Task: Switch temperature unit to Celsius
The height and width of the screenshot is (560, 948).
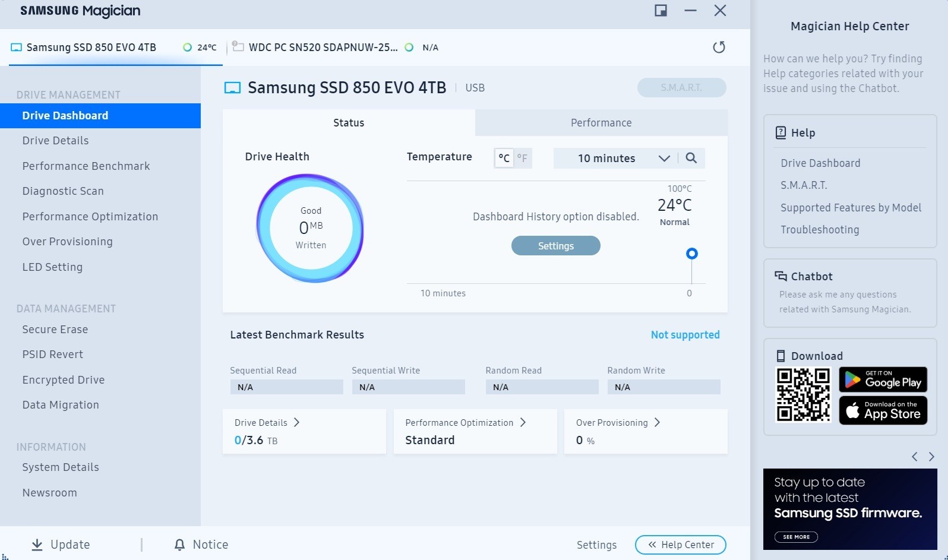Action: 504,158
